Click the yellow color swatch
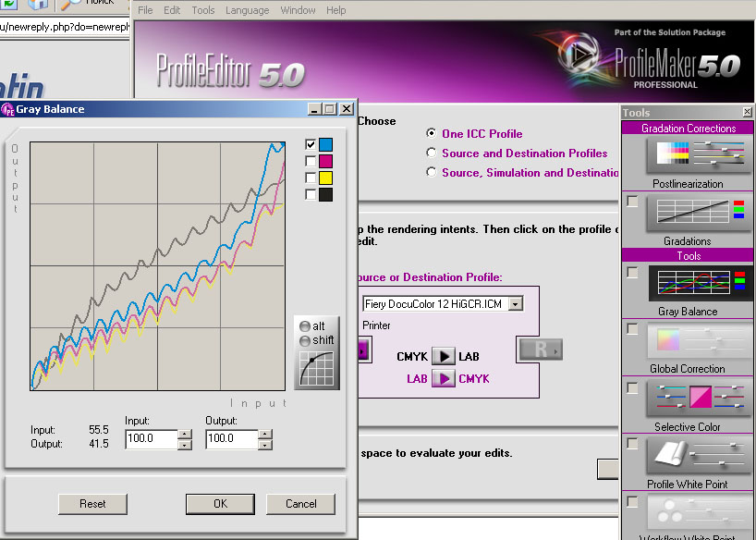 pyautogui.click(x=325, y=178)
